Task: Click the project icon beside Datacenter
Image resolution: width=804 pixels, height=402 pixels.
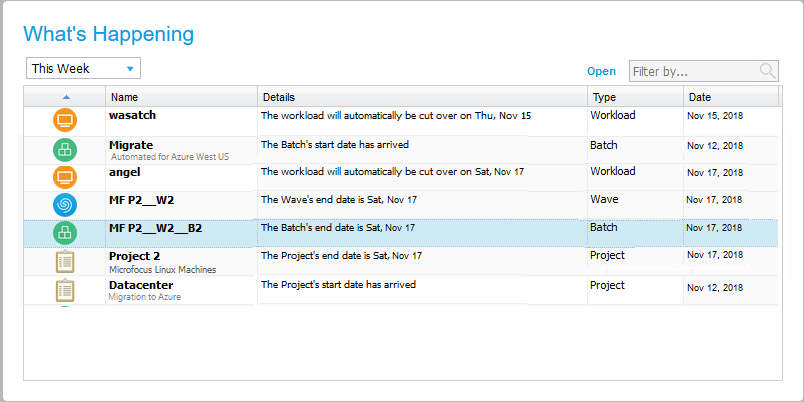Action: tap(65, 291)
